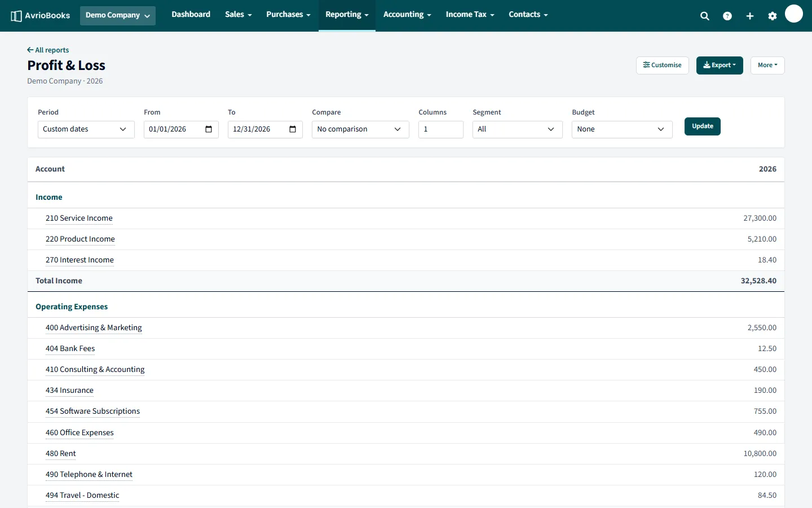Click the plus quick-add icon
812x508 pixels.
750,16
